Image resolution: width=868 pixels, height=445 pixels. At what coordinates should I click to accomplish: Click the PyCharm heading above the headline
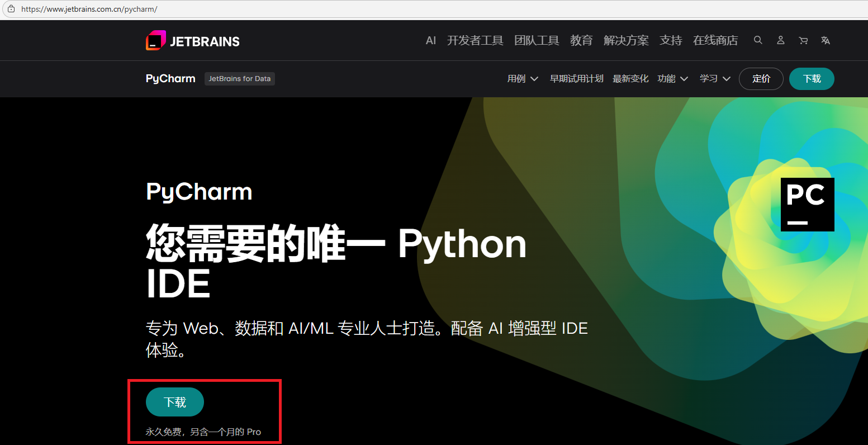[x=199, y=192]
